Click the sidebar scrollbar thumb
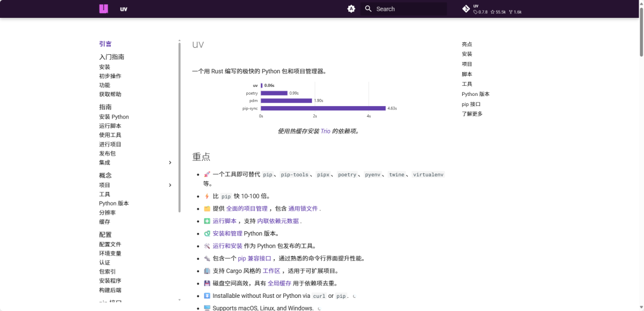 click(179, 127)
